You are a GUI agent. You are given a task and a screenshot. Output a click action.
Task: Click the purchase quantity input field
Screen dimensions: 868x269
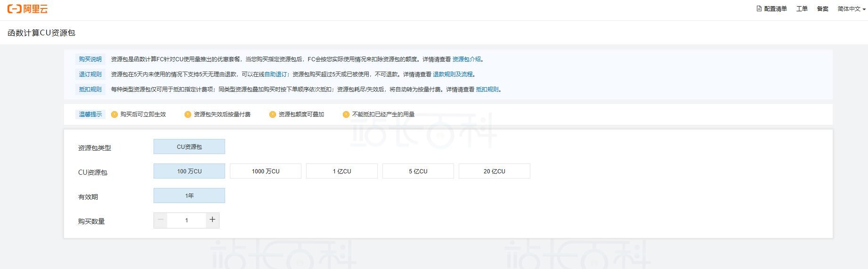pos(187,220)
